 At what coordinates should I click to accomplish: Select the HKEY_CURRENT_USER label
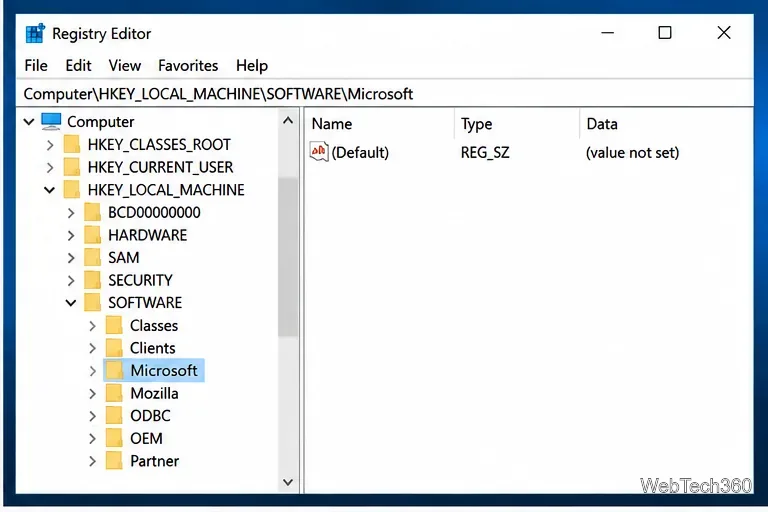160,168
